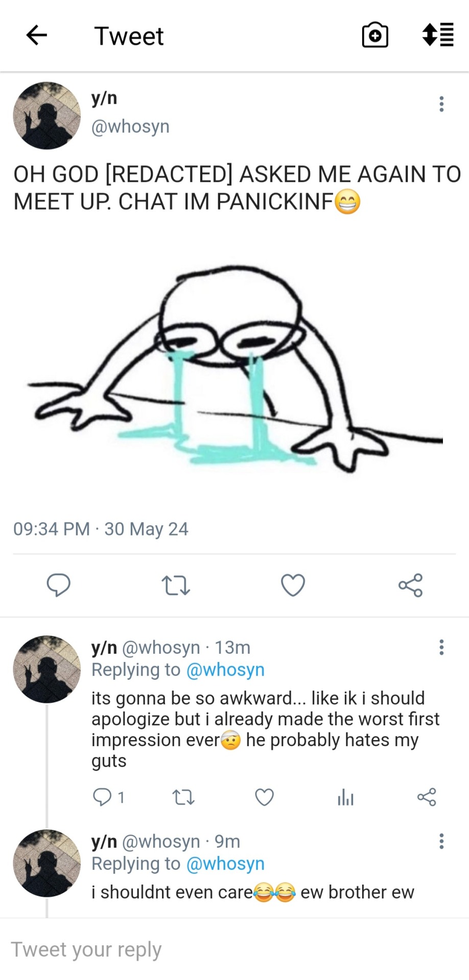Retweet the main panicking tweet
The width and height of the screenshot is (469, 980).
(176, 585)
